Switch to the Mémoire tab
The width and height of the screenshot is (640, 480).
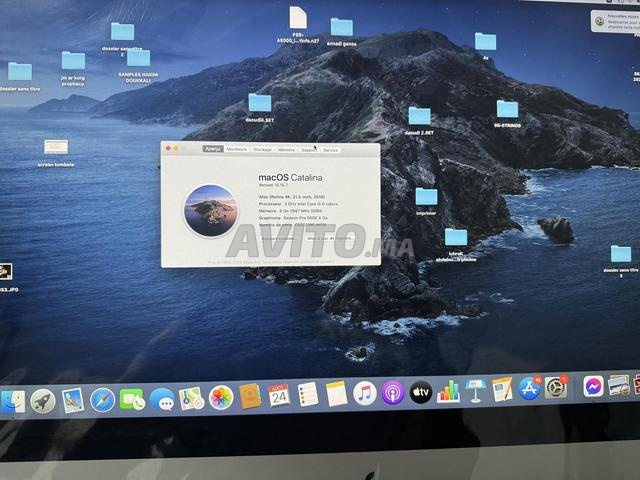286,150
